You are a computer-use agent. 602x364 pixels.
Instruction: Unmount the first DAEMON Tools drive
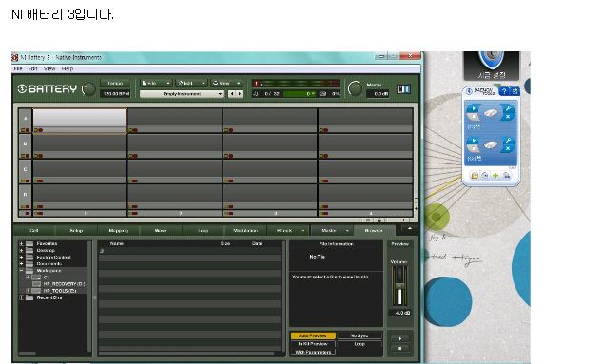[473, 116]
